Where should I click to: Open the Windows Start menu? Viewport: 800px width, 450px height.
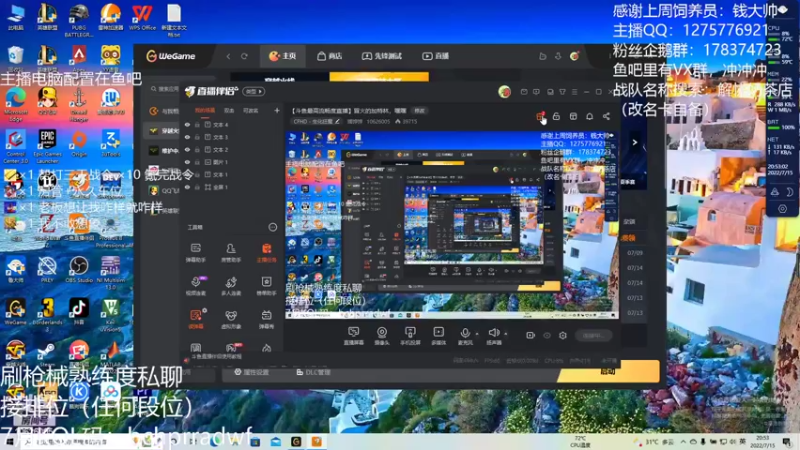tap(10, 442)
